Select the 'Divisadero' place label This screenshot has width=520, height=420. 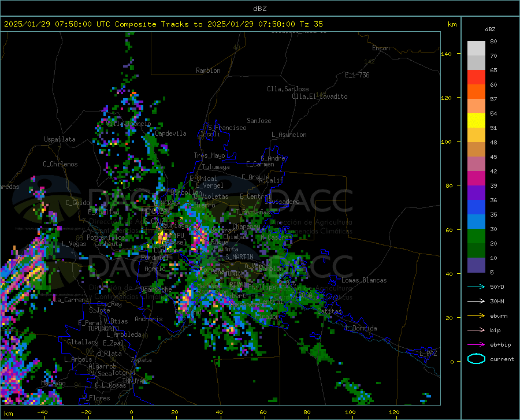point(282,202)
